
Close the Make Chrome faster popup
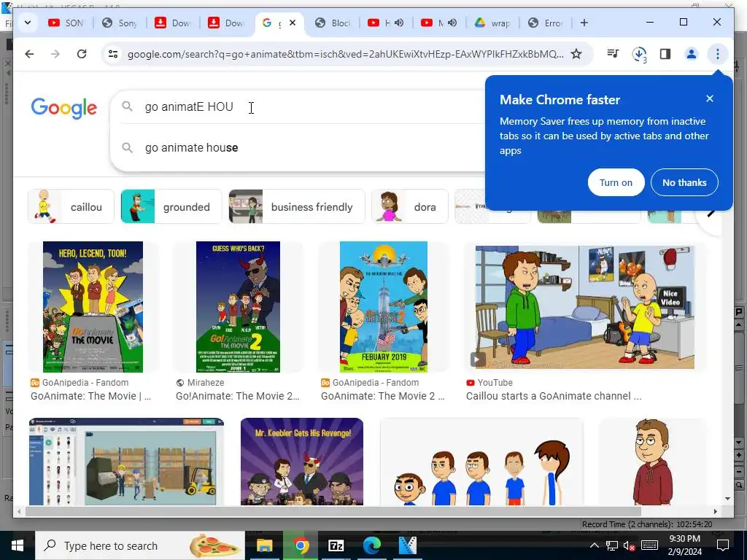[710, 98]
